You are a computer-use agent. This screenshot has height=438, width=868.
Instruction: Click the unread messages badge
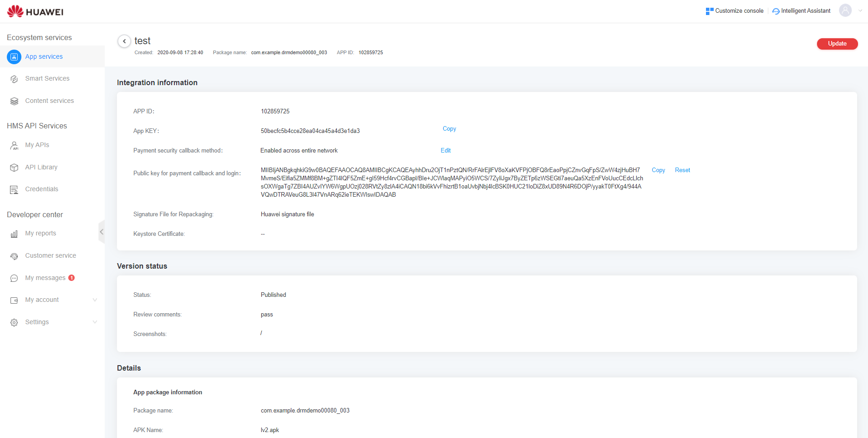pos(71,278)
